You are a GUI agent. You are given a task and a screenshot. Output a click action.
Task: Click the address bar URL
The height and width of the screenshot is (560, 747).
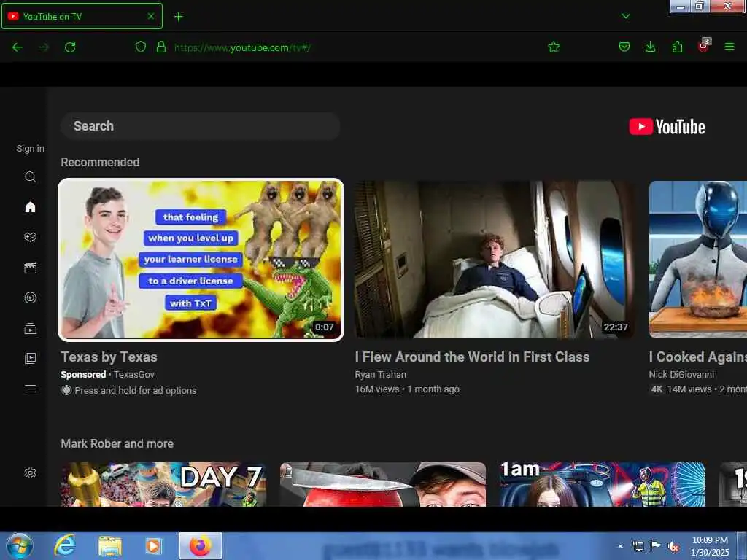coord(242,47)
